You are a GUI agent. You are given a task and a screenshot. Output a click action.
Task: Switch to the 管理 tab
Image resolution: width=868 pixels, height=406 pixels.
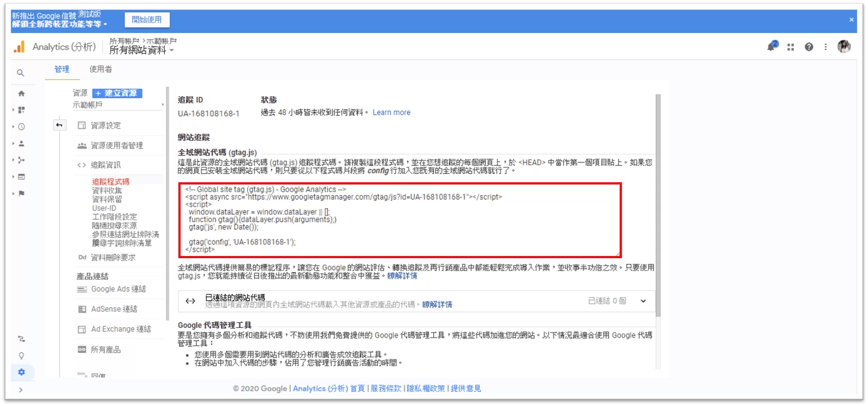tap(62, 69)
